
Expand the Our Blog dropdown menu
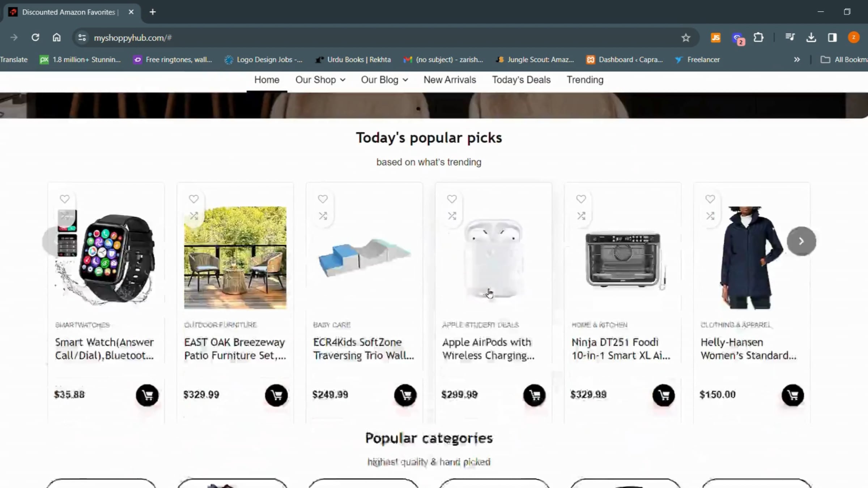click(384, 80)
